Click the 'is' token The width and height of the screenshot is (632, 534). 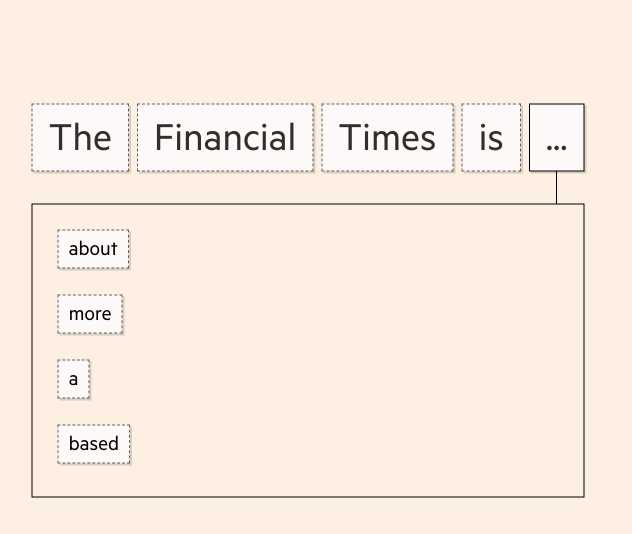tap(491, 137)
